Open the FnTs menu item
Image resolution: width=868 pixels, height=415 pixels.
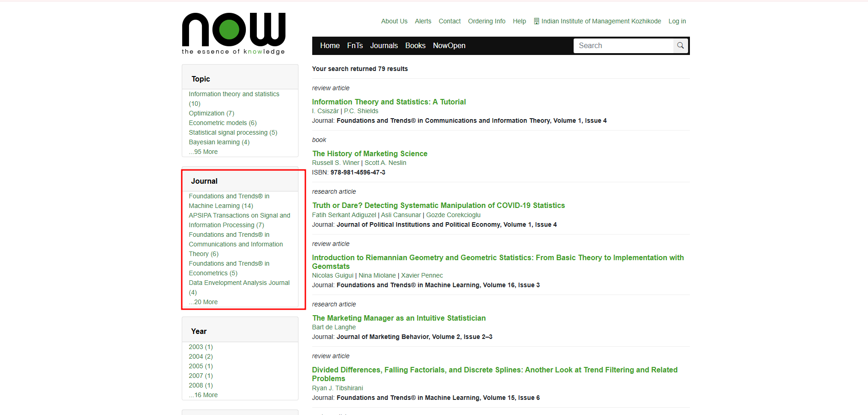pos(355,46)
